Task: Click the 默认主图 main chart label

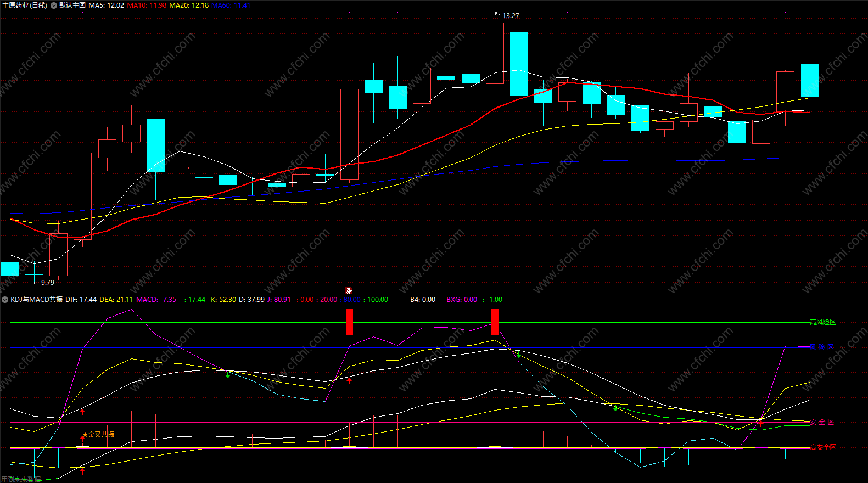Action: (72, 5)
